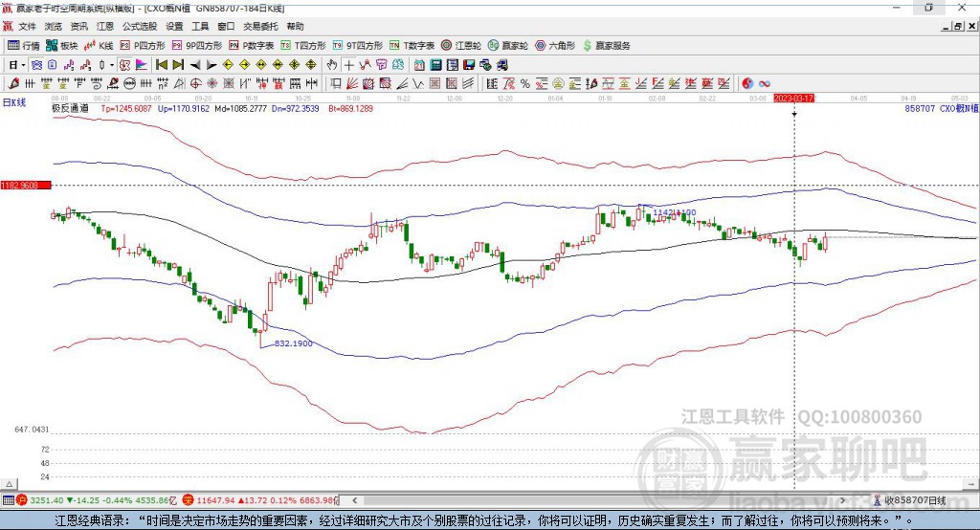Jump to first bar with skip-back arrow
Image resolution: width=980 pixels, height=530 pixels.
point(161,65)
